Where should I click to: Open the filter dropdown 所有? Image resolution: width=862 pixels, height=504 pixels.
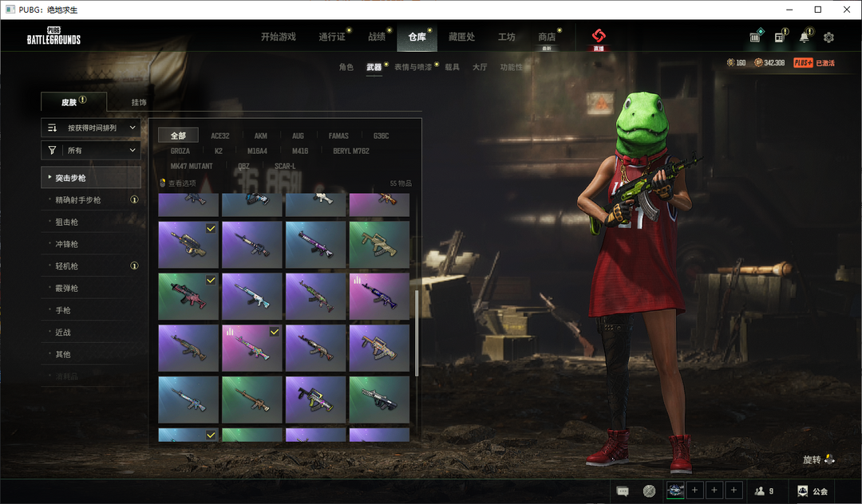[x=91, y=150]
